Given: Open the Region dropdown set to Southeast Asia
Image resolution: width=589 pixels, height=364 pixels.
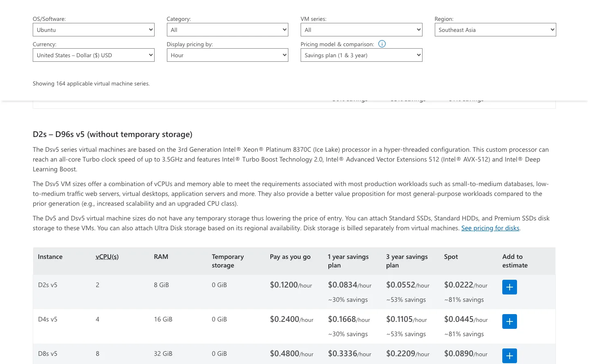Looking at the screenshot, I should tap(495, 30).
